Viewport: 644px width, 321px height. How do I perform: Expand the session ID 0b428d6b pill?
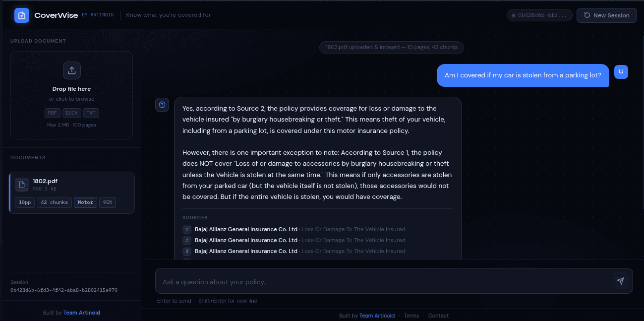pyautogui.click(x=539, y=15)
